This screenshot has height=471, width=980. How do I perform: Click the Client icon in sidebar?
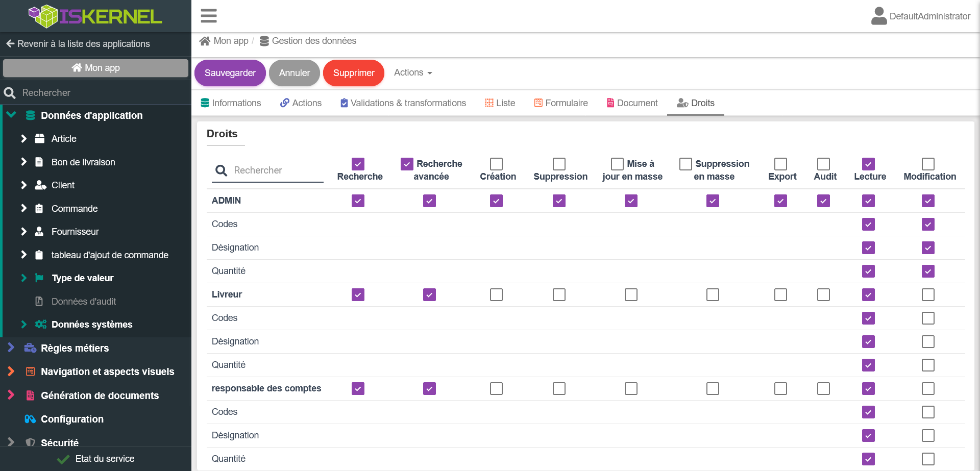(40, 185)
